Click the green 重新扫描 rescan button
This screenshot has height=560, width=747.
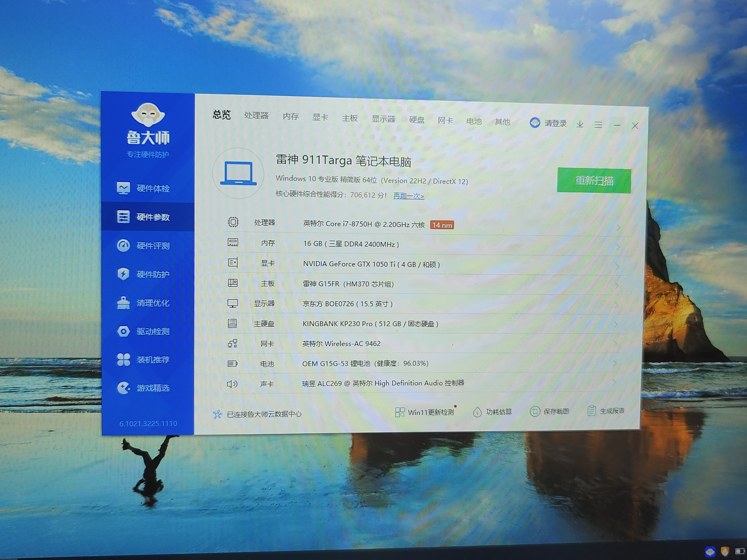(594, 181)
